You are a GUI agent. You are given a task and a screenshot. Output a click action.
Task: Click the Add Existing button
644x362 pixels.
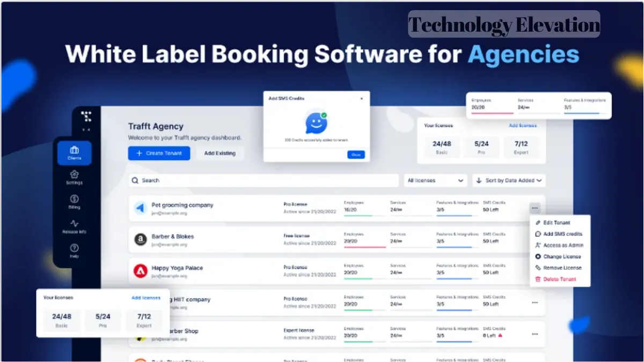point(219,153)
